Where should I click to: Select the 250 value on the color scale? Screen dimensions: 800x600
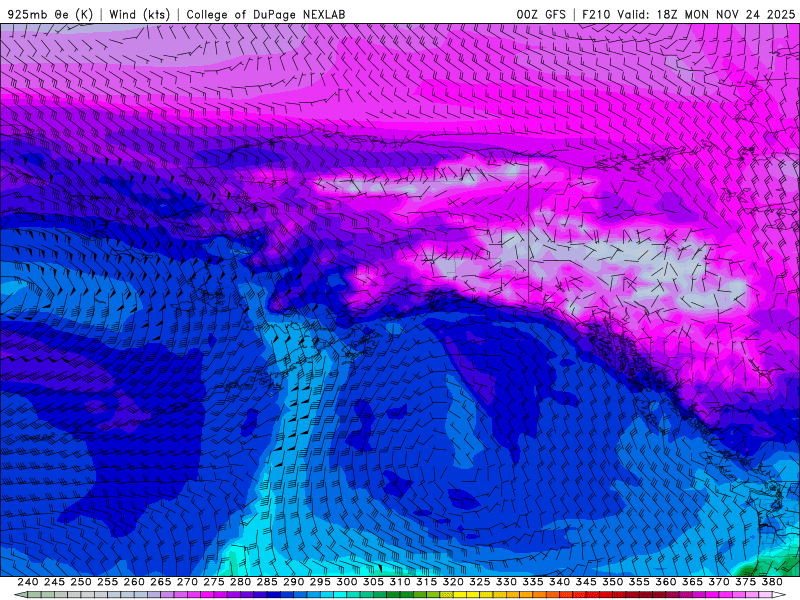click(81, 582)
